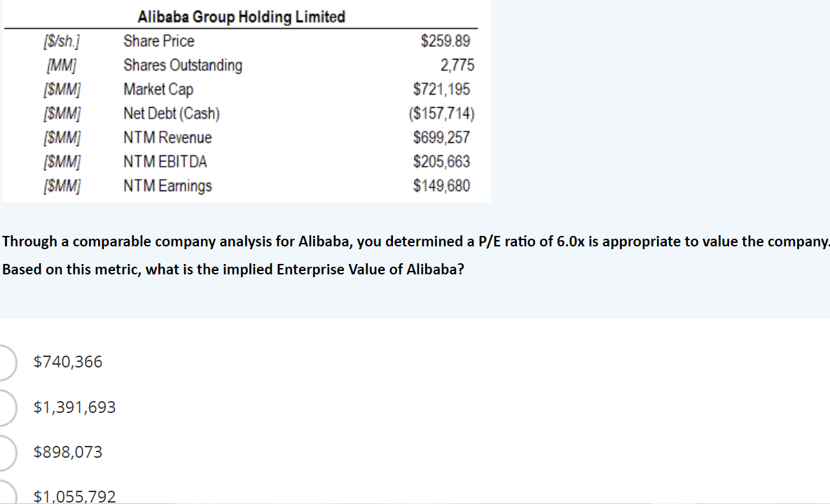Choose the $1,391,693 radio option
This screenshot has width=830, height=504.
coord(4,407)
